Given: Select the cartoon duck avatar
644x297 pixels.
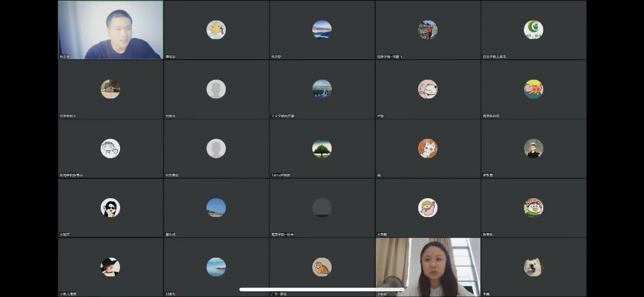Looking at the screenshot, I should [x=534, y=207].
